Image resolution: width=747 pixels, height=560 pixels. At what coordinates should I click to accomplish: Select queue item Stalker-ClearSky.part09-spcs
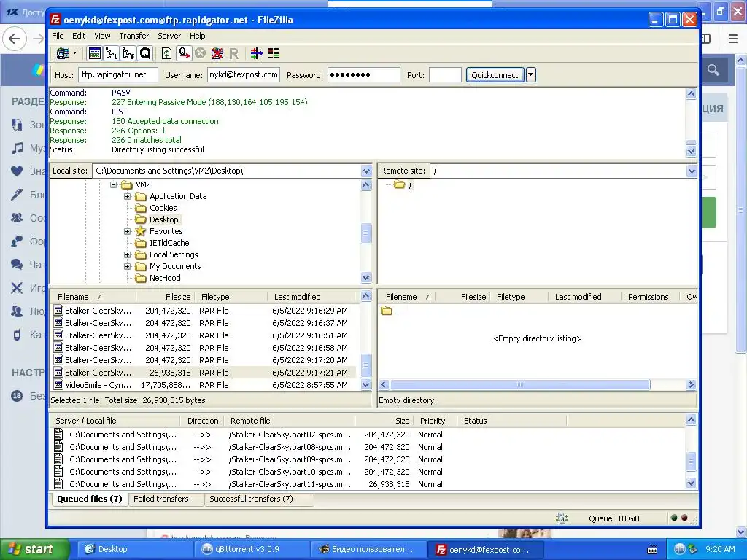[368, 459]
